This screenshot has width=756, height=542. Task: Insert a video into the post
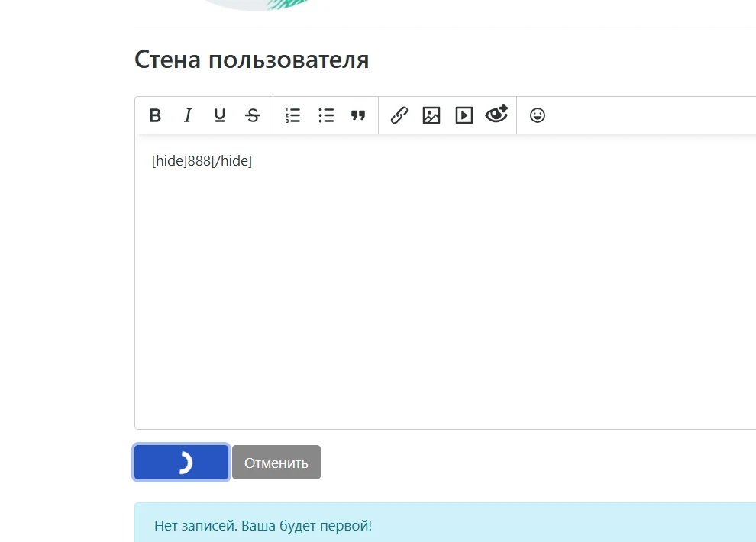[464, 115]
